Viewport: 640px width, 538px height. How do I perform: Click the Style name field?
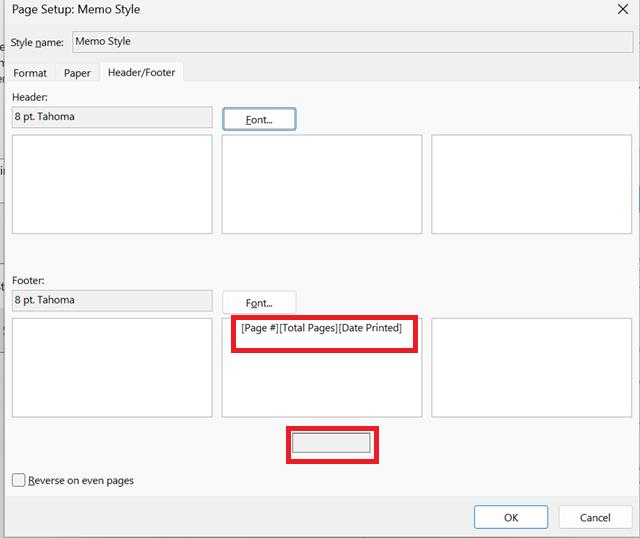coord(353,42)
